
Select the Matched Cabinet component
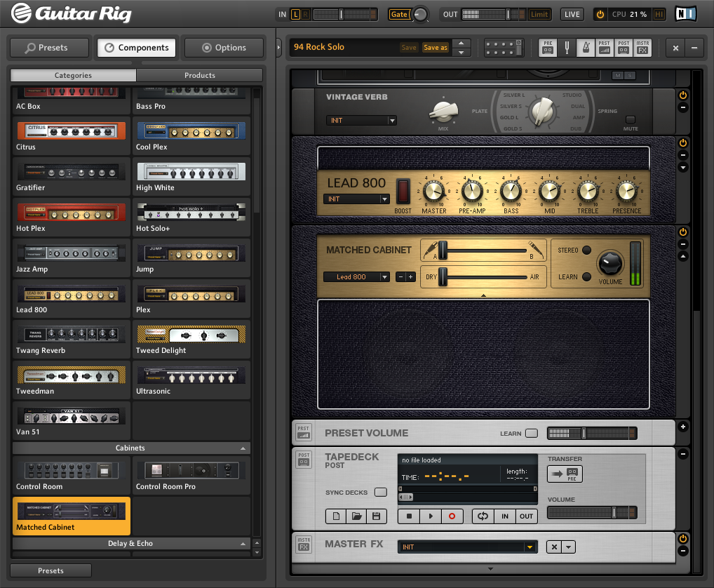pos(72,516)
